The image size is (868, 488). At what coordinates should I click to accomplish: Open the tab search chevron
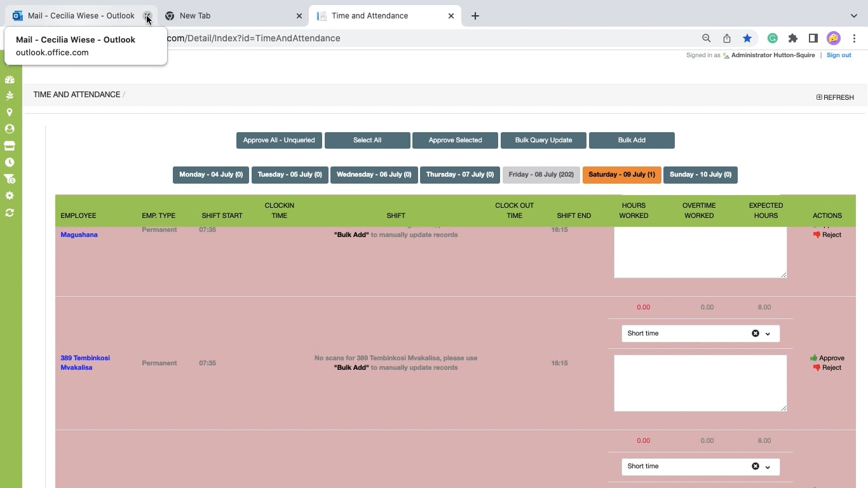coord(854,16)
